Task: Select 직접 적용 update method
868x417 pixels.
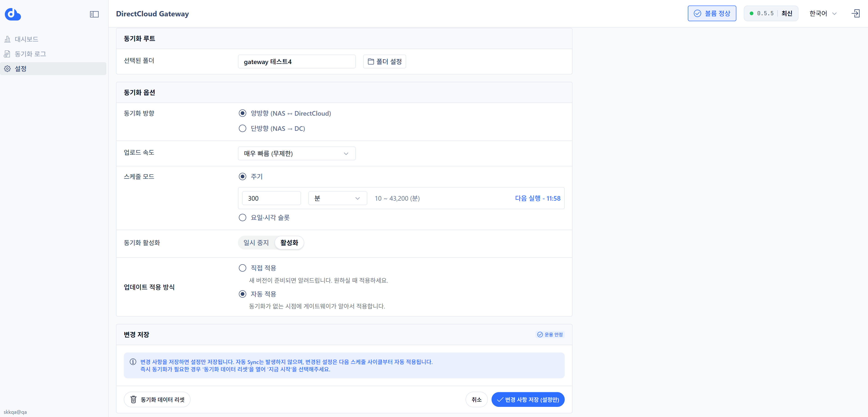Action: click(243, 268)
